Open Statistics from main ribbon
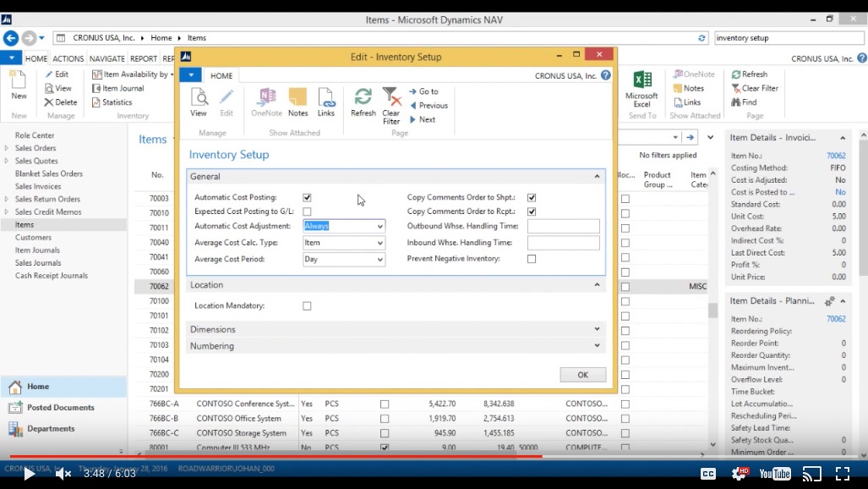868x489 pixels. [112, 102]
